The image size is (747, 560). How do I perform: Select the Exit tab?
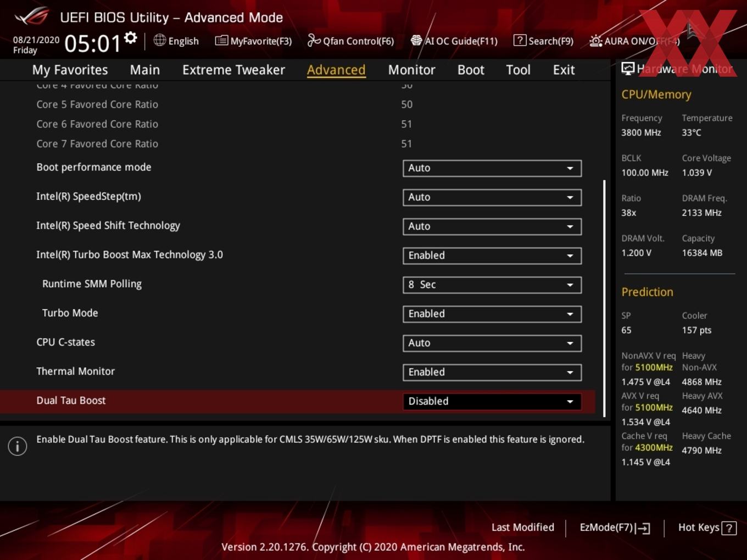[x=564, y=70]
